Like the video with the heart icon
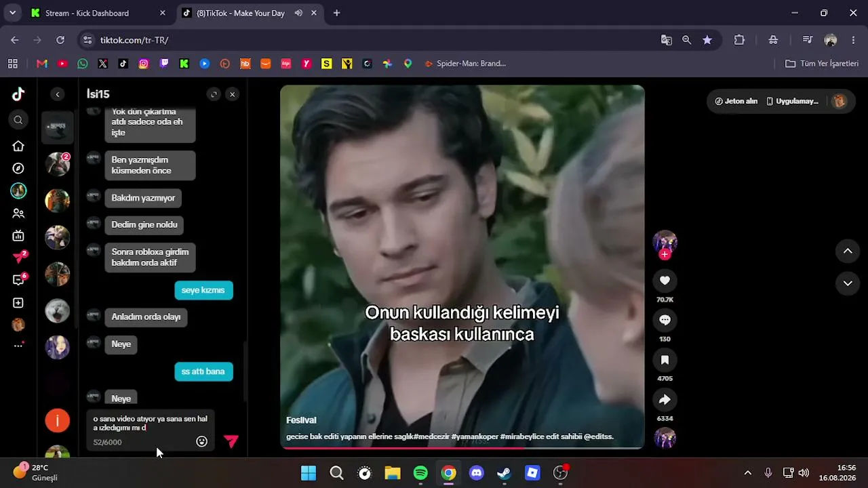 click(x=665, y=281)
